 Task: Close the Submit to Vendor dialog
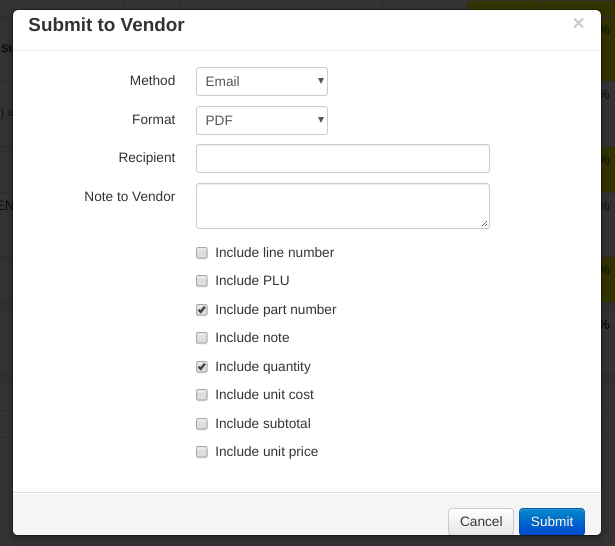tap(578, 23)
